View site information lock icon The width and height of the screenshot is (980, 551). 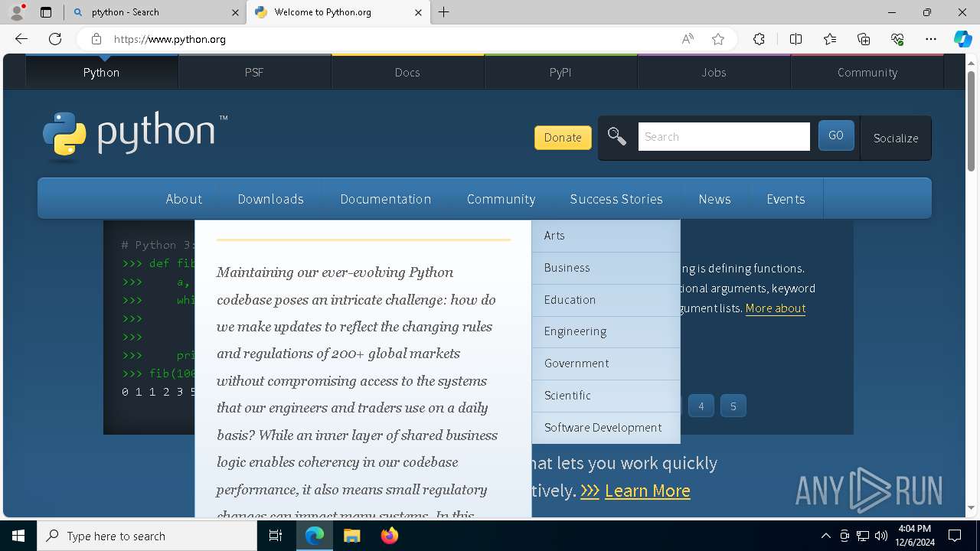96,39
